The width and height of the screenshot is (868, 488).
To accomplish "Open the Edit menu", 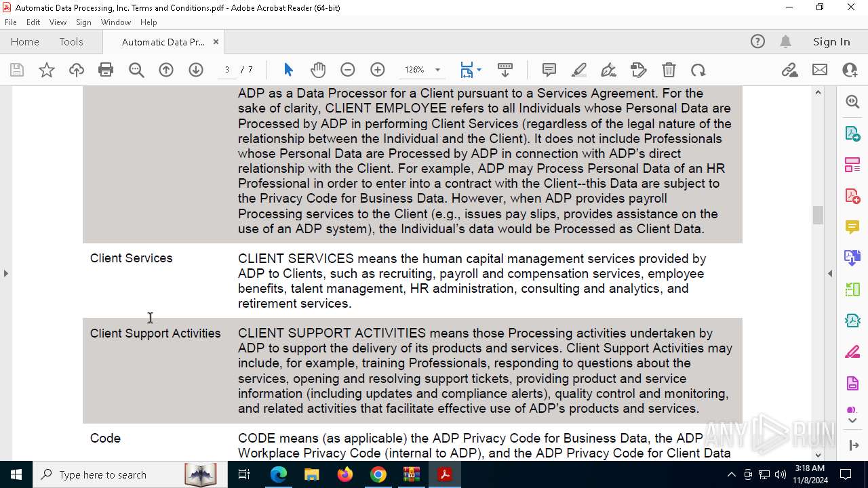I will click(x=33, y=22).
